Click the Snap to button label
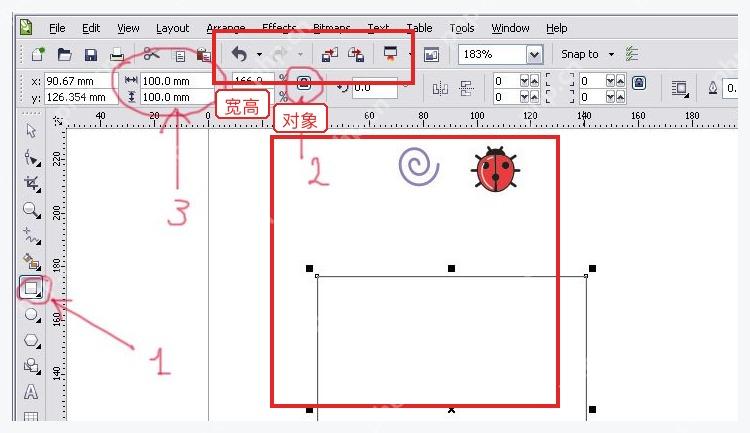The image size is (750, 433). pos(580,55)
